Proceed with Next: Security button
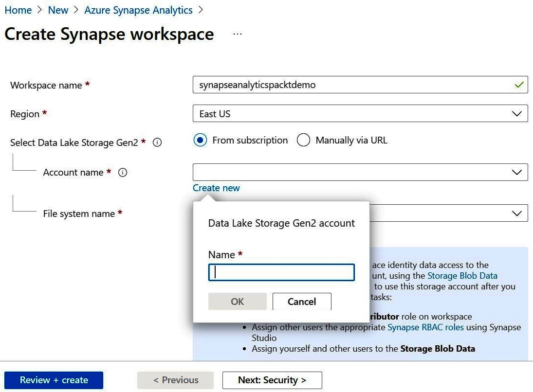533x392 pixels. point(272,380)
